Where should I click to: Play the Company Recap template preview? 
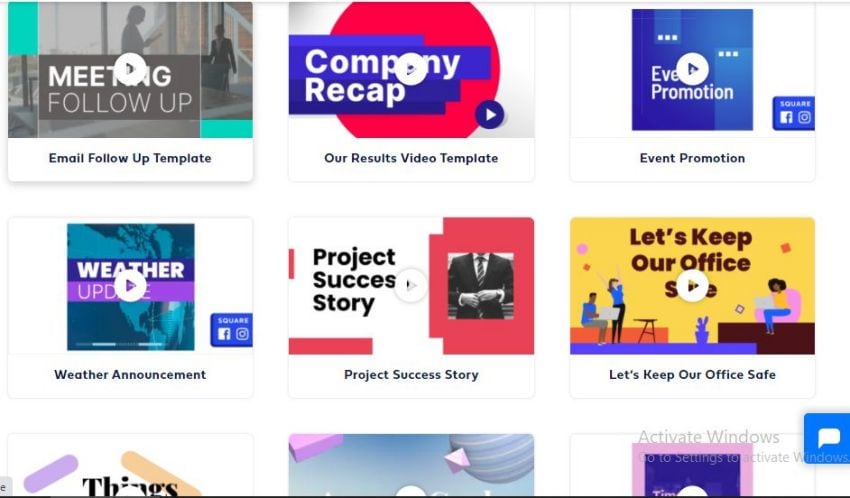pos(410,69)
